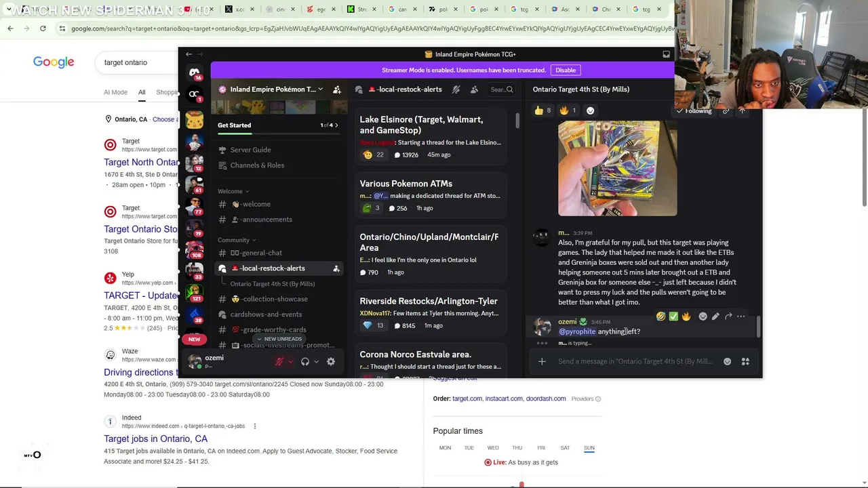The width and height of the screenshot is (868, 488).
Task: Click the @pyrophite mention
Action: (x=577, y=331)
